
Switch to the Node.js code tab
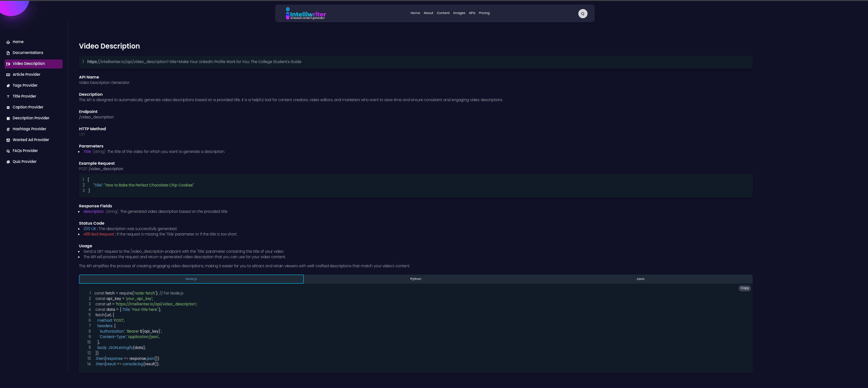[191, 279]
